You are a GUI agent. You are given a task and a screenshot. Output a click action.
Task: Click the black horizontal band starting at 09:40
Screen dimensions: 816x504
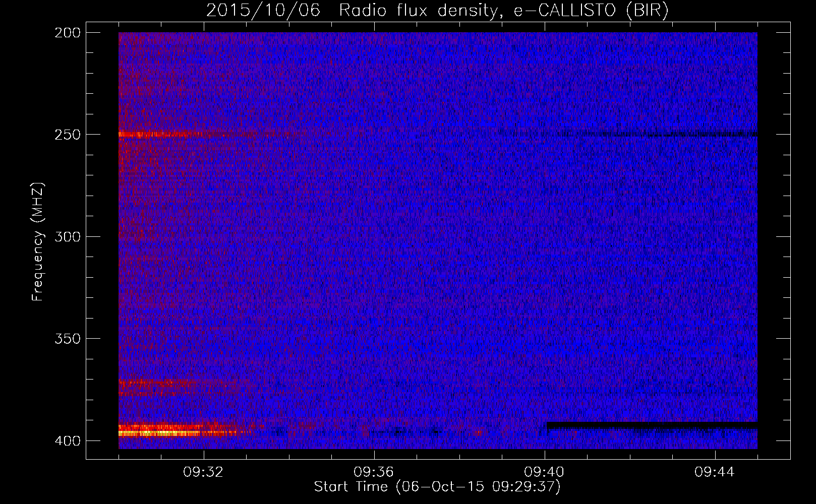tap(652, 426)
